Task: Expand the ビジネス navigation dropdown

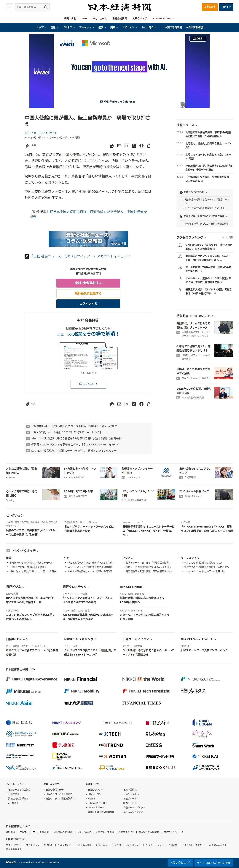Action: point(68,28)
